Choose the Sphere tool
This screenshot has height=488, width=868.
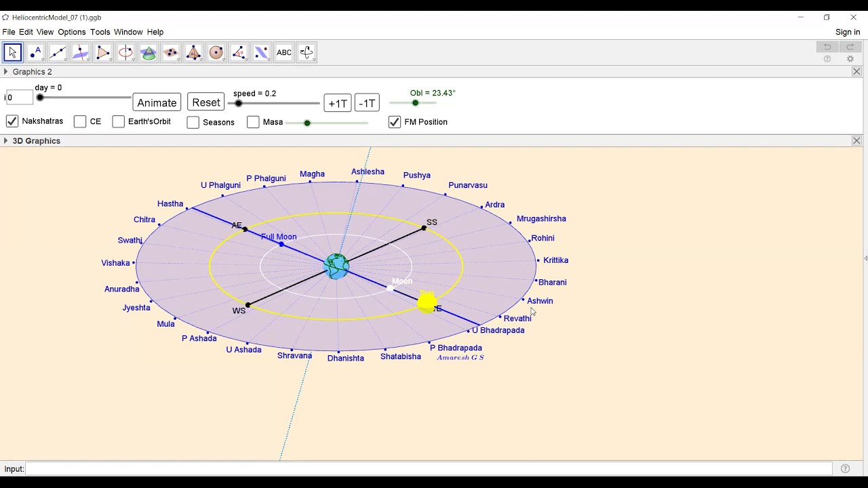tap(216, 52)
